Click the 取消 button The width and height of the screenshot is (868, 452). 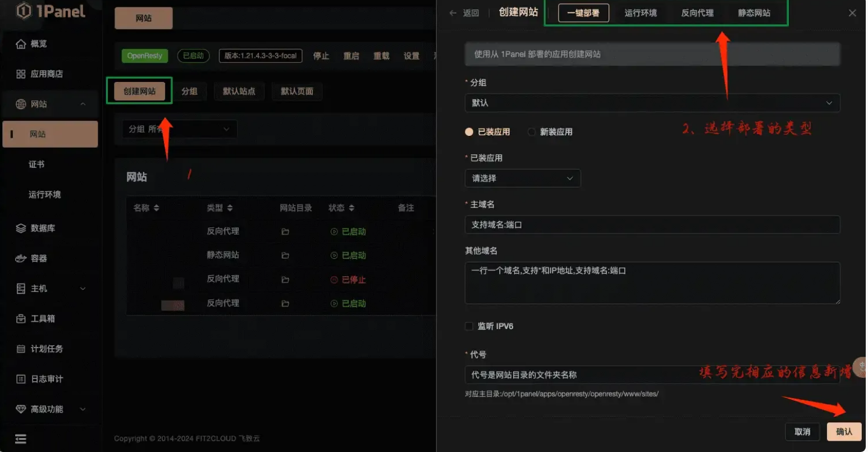click(x=802, y=432)
